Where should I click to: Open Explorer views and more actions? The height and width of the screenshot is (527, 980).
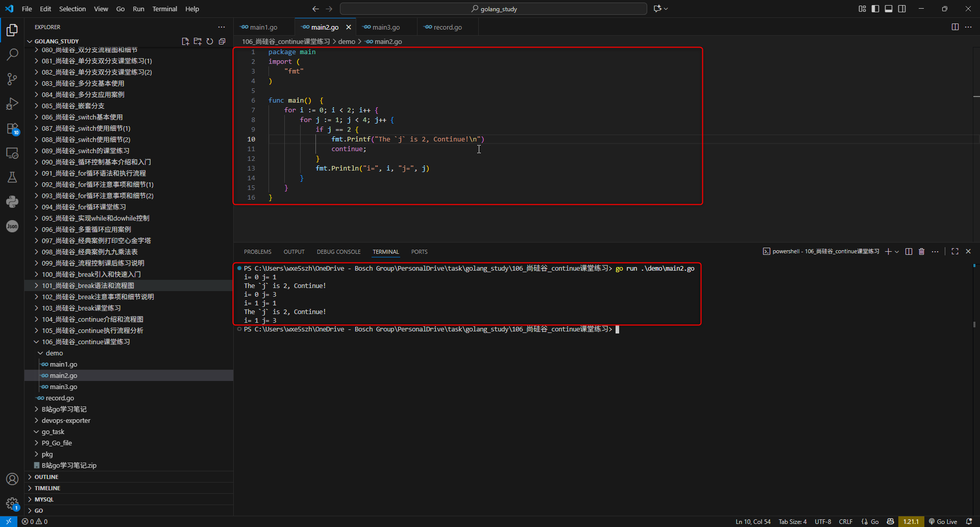[222, 27]
